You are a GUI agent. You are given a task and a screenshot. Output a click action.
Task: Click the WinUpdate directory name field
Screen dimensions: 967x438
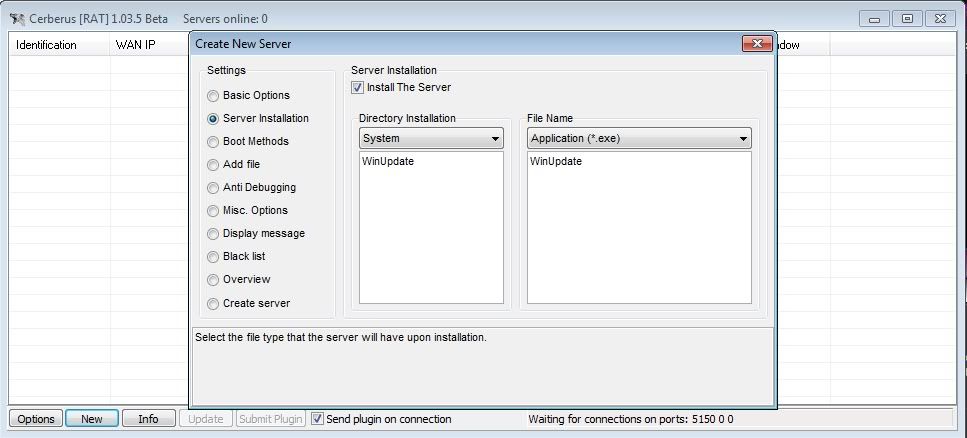(x=431, y=227)
